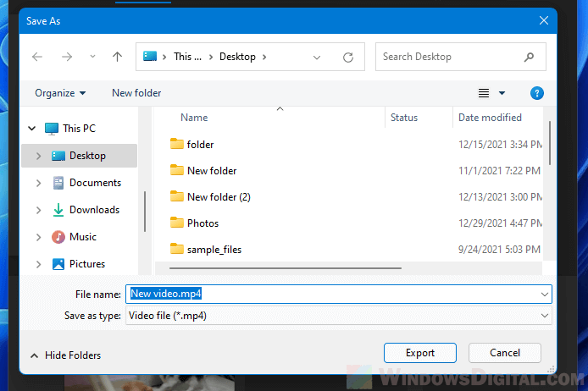588x391 pixels.
Task: Open help with the question mark icon
Action: click(x=537, y=93)
